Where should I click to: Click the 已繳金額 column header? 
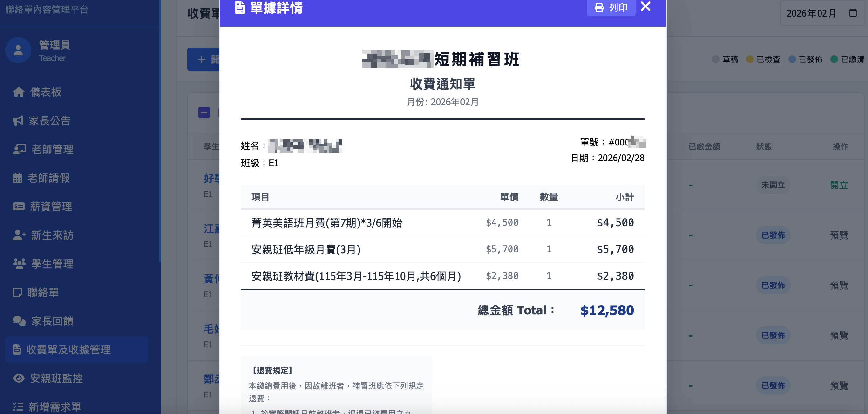(x=704, y=147)
